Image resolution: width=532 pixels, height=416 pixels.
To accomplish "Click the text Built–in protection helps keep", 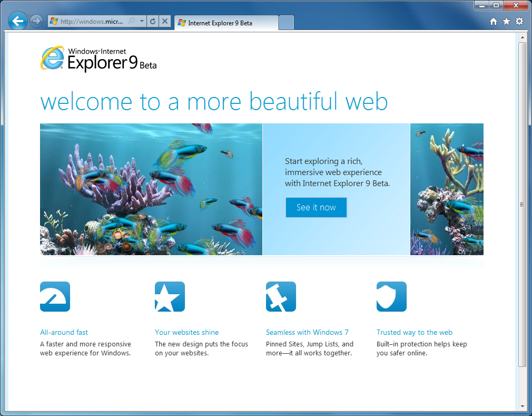I will pos(422,344).
